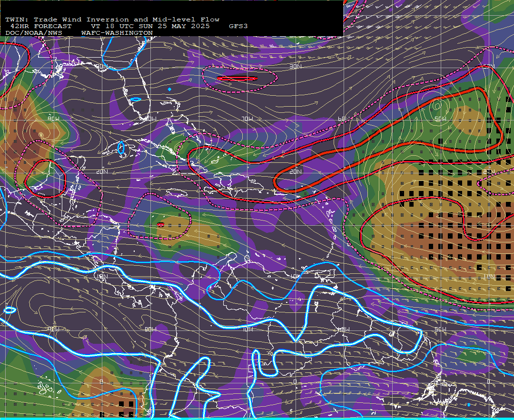The height and width of the screenshot is (420, 514).
Task: Select the "42HR FORECAST" header text
Action: [40, 26]
